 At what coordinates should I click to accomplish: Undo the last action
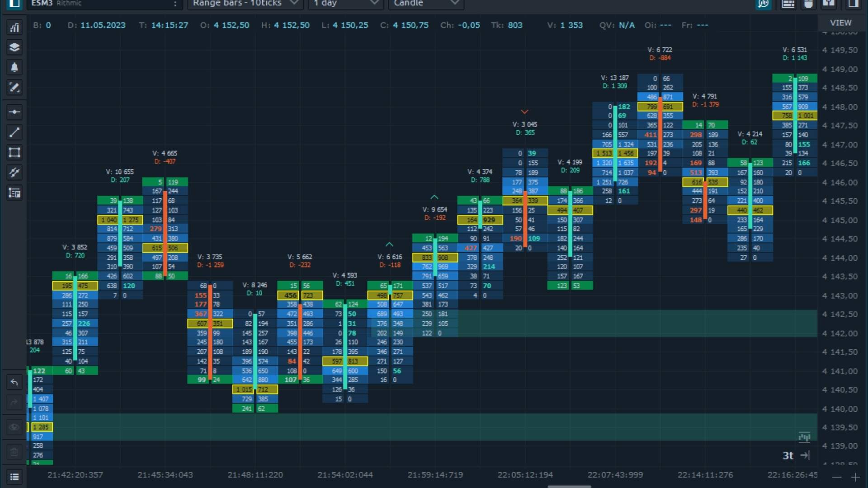click(x=14, y=382)
